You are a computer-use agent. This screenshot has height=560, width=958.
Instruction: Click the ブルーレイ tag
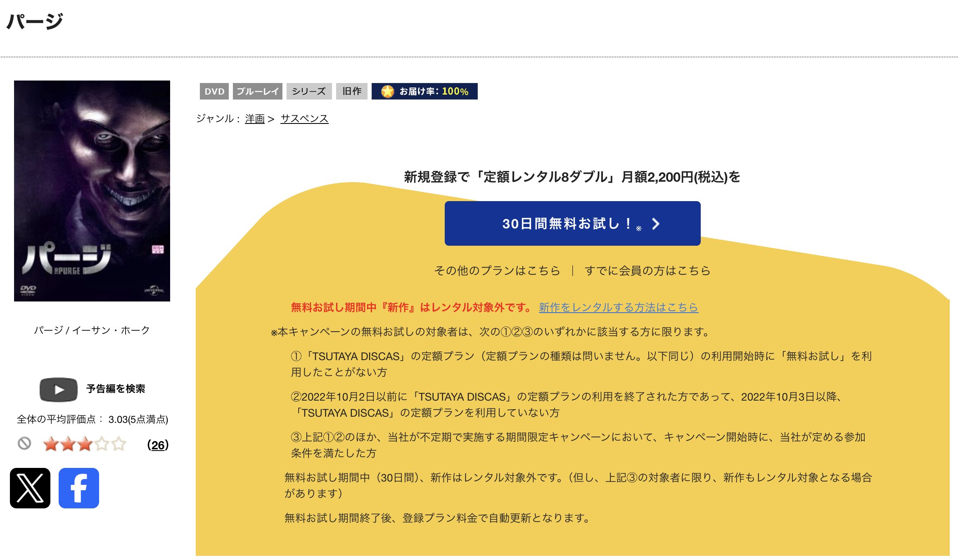258,91
